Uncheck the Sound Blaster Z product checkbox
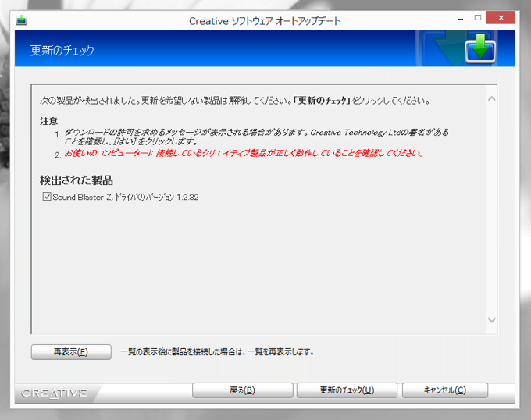The image size is (531, 420). [x=47, y=197]
